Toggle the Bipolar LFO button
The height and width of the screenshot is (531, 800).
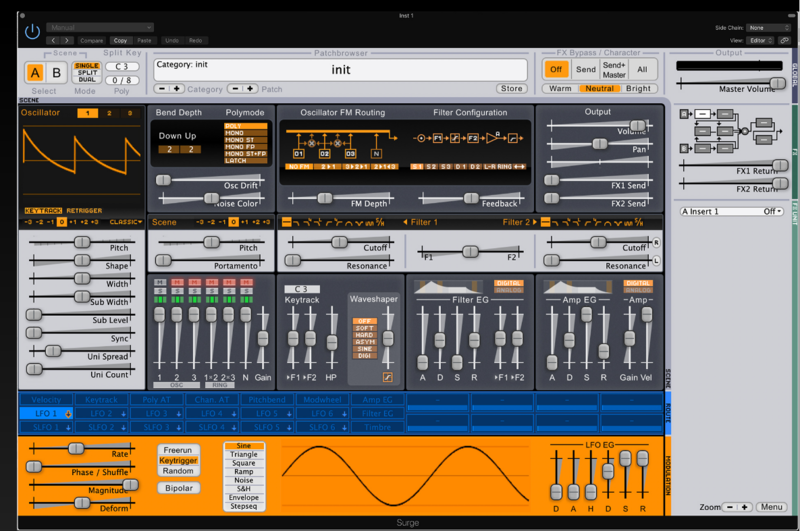point(177,488)
